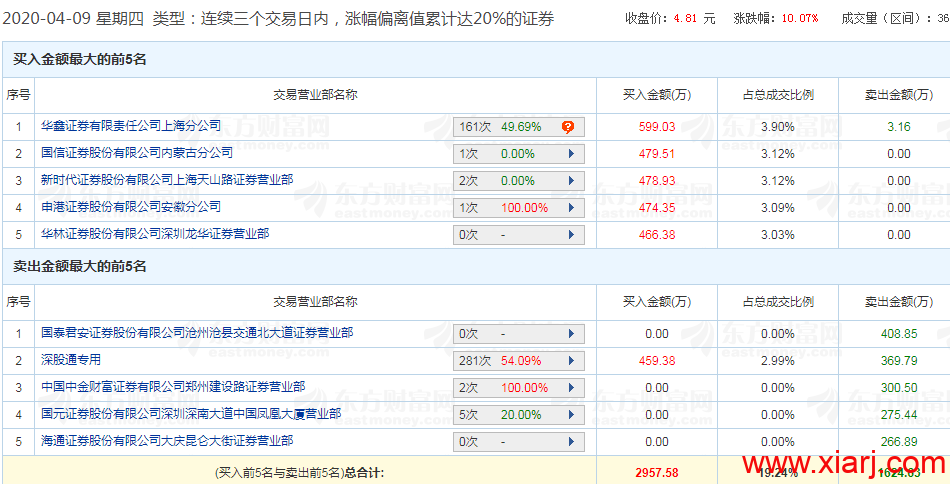This screenshot has width=950, height=484.
Task: Expand arrow for 申港证券安徽分公司 stats
Action: pos(571,208)
